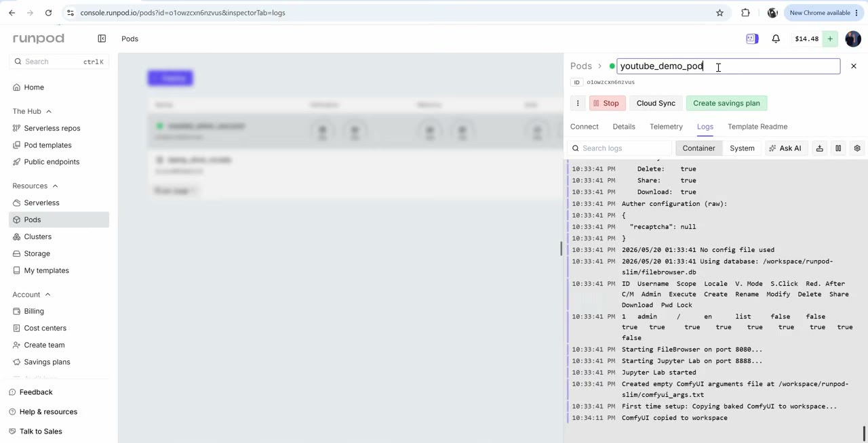The width and height of the screenshot is (868, 443).
Task: Download the pod logs
Action: pyautogui.click(x=819, y=148)
